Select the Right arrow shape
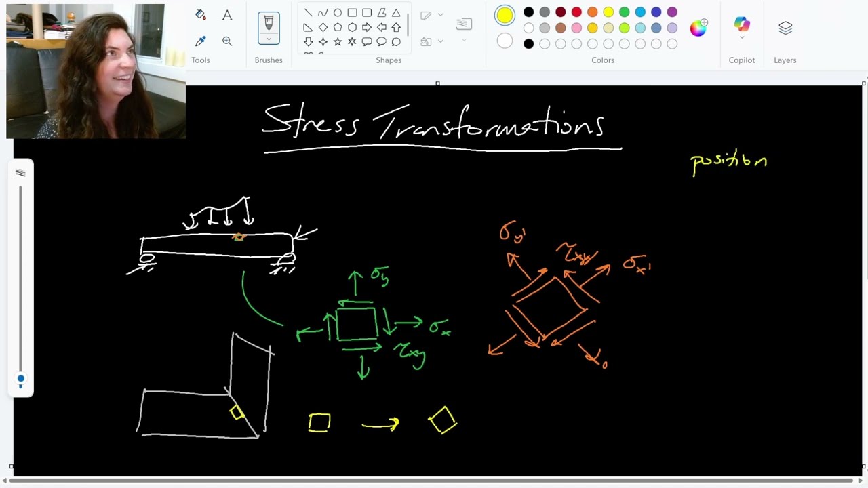The image size is (868, 488). [367, 27]
